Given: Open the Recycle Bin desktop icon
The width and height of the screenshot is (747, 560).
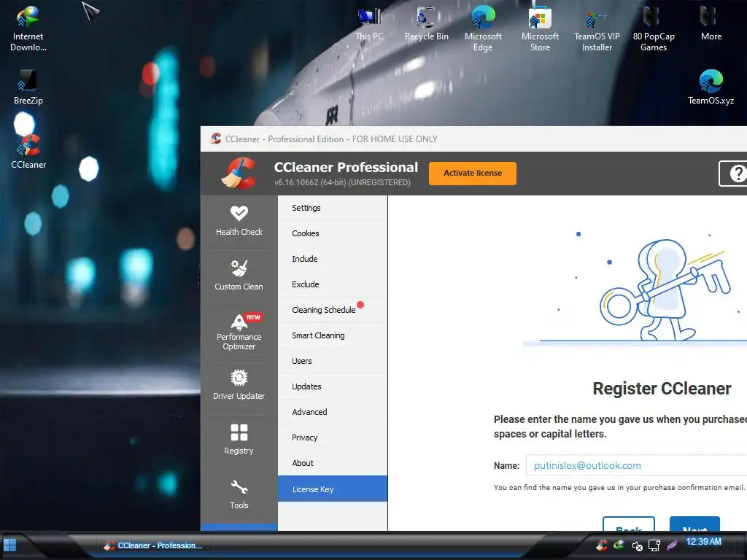Looking at the screenshot, I should [426, 24].
